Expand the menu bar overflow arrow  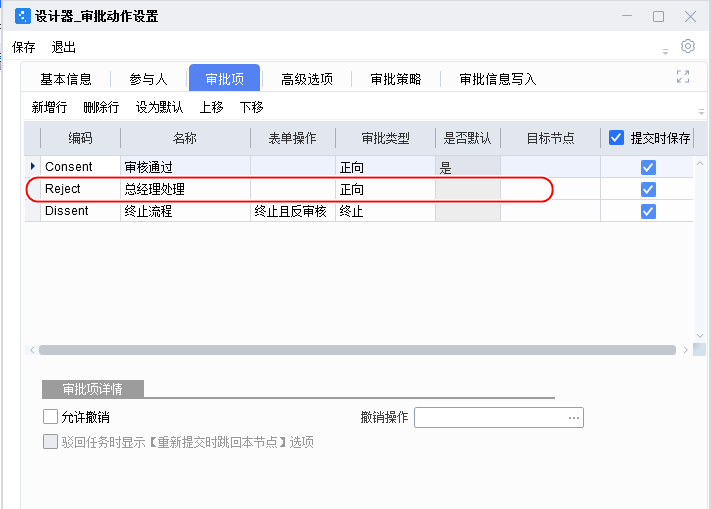point(666,51)
